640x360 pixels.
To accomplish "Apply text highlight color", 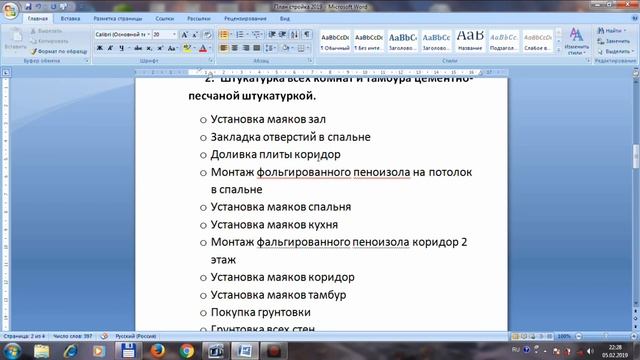I will point(187,48).
